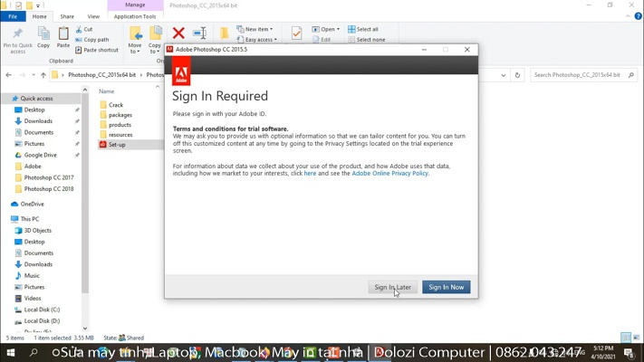This screenshot has width=644, height=362.
Task: Open the Easy access dropdown
Action: (259, 40)
